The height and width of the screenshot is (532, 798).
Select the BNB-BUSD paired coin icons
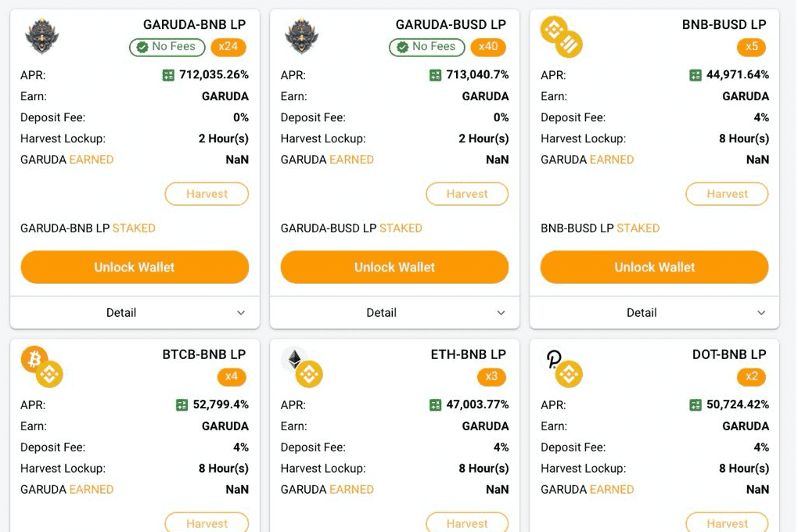[x=561, y=35]
